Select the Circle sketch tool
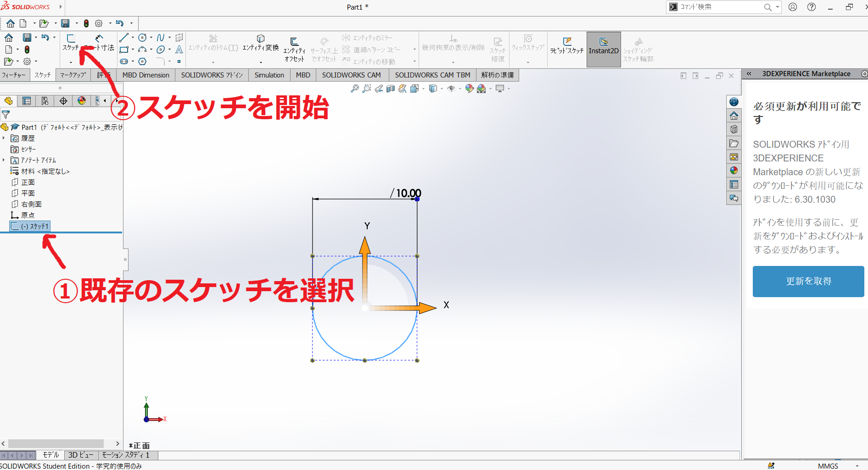 (142, 38)
